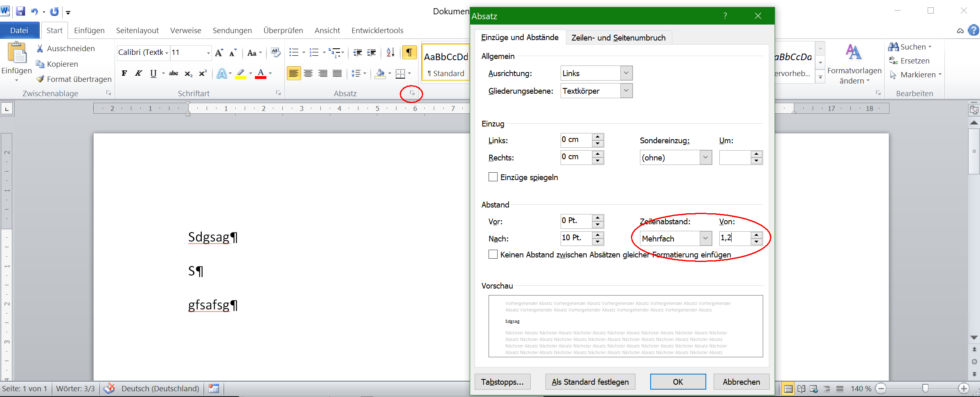This screenshot has height=397, width=980.
Task: Increase font size with grow font icon
Action: tap(219, 52)
